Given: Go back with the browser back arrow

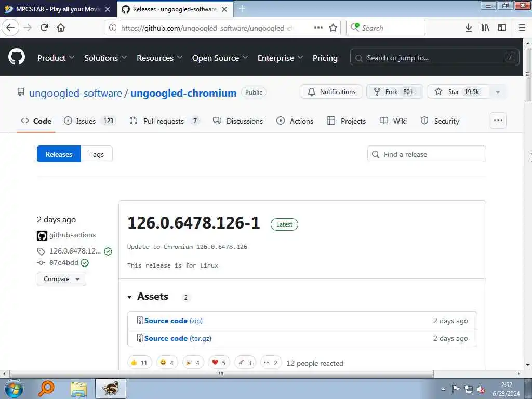Looking at the screenshot, I should (x=10, y=28).
